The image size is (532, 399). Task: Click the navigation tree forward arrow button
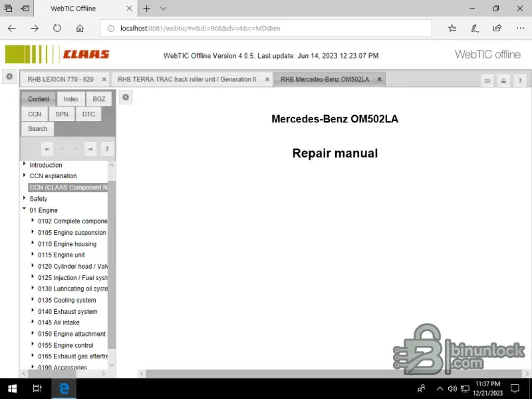coord(90,149)
